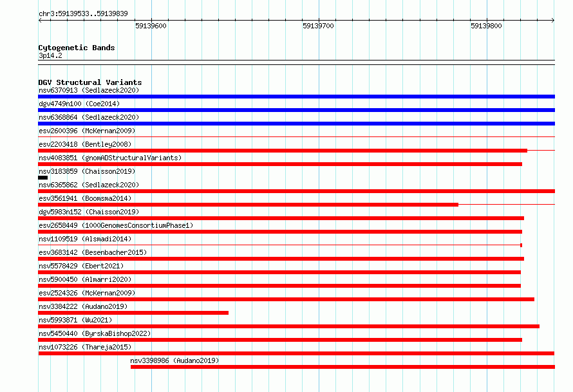Viewport: 573px width, 392px height.
Task: Open variant label nsv5900450 (Almarri2020)
Action: coord(85,279)
